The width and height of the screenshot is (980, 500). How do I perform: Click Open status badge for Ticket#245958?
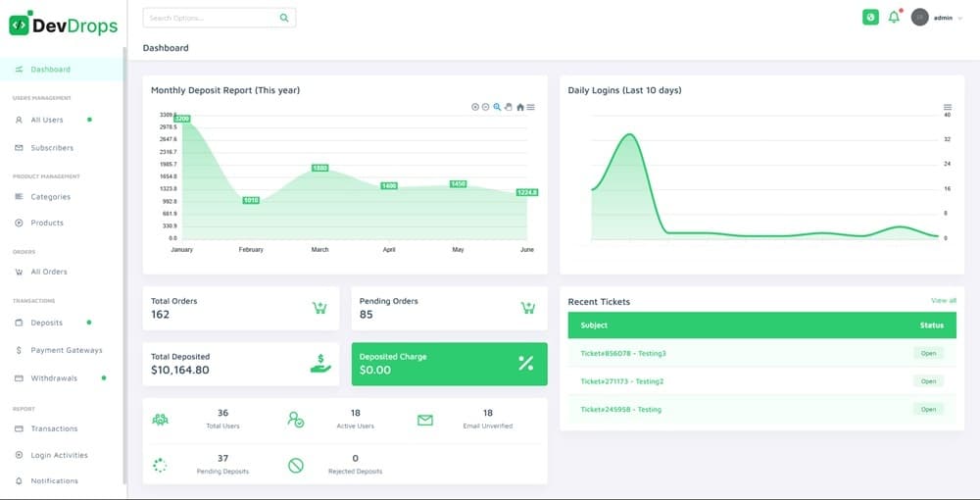pos(927,409)
